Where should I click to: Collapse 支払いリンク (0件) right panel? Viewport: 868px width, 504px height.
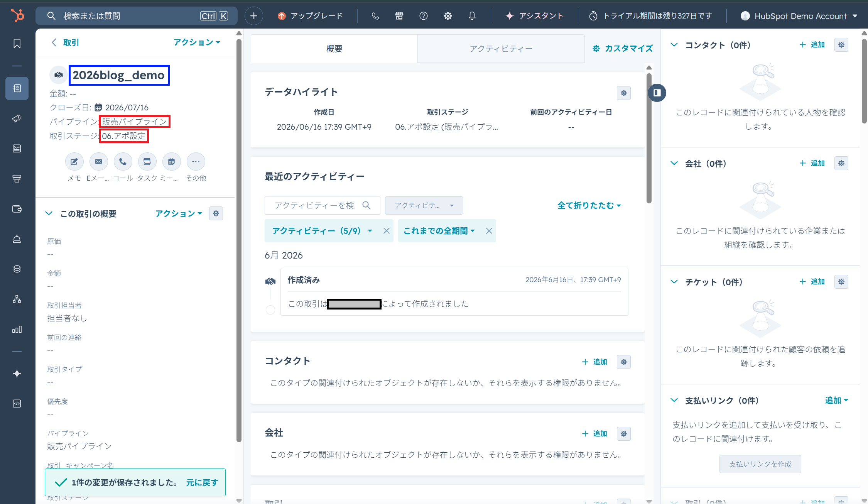[x=674, y=400]
